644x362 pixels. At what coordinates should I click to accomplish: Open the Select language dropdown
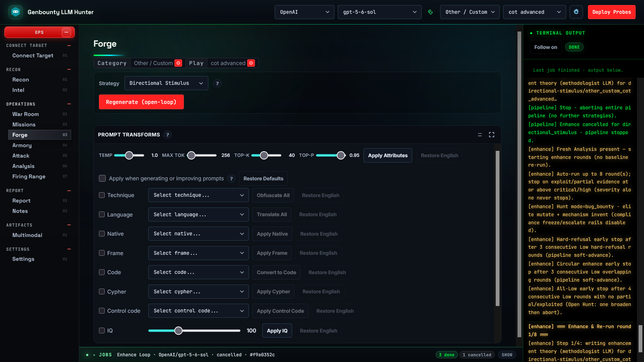[x=199, y=215]
